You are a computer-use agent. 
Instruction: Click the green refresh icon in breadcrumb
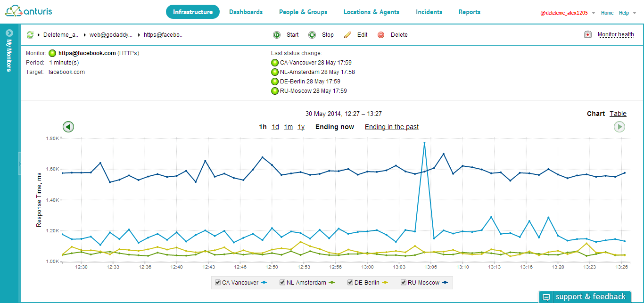pyautogui.click(x=30, y=35)
